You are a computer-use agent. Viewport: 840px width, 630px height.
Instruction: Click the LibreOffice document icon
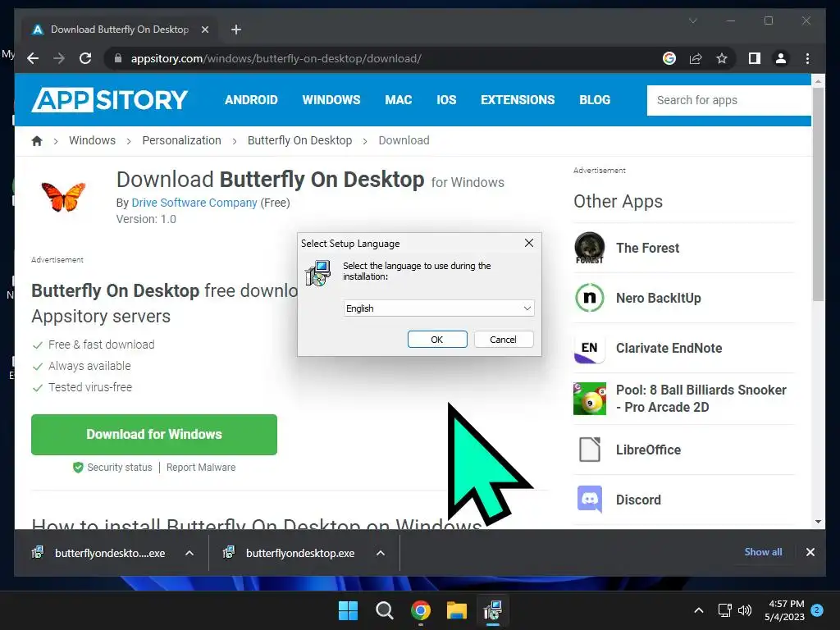(589, 450)
